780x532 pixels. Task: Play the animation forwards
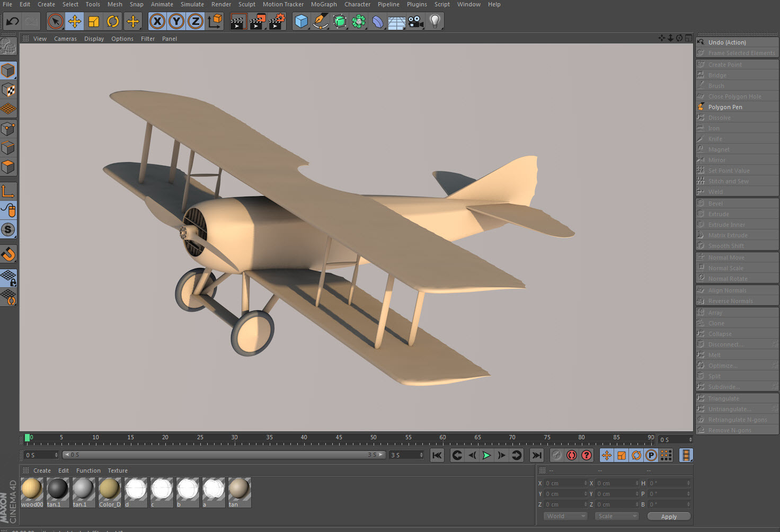(x=486, y=455)
